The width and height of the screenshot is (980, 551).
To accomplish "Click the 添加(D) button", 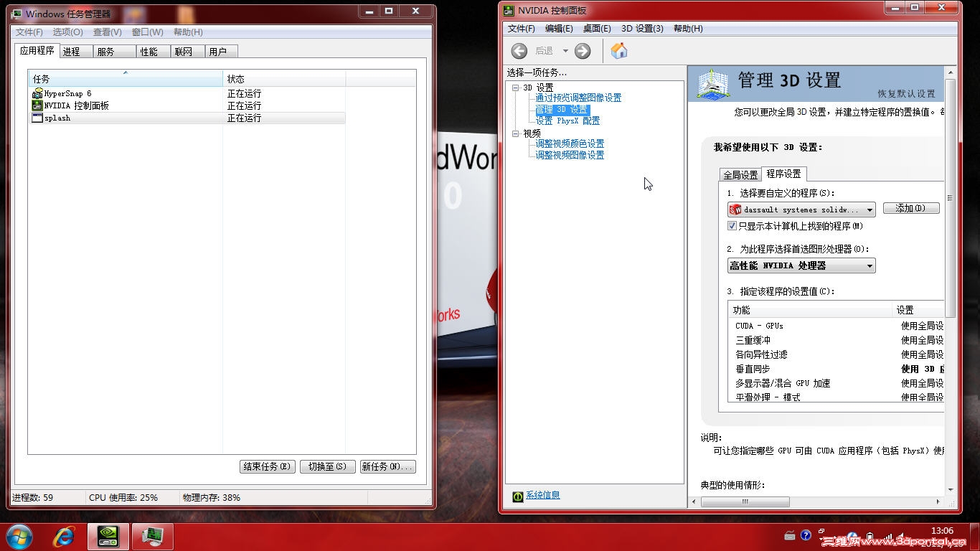I will pyautogui.click(x=911, y=208).
